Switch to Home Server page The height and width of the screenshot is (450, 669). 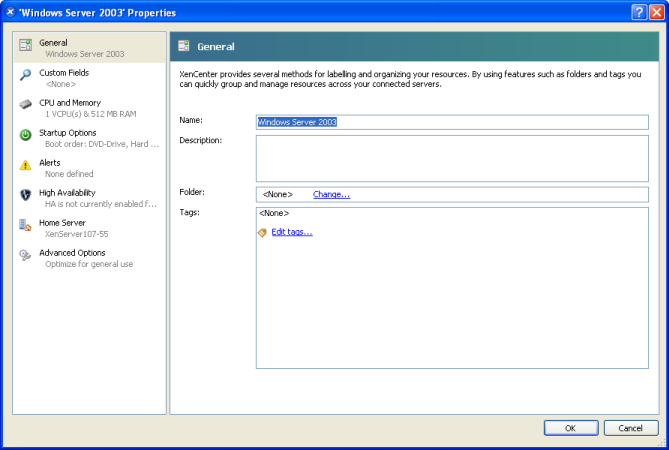[90, 228]
